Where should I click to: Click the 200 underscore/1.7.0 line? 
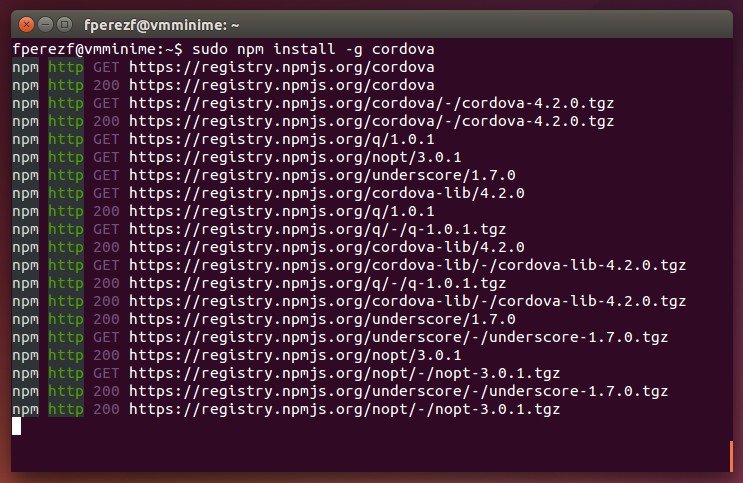pos(264,319)
